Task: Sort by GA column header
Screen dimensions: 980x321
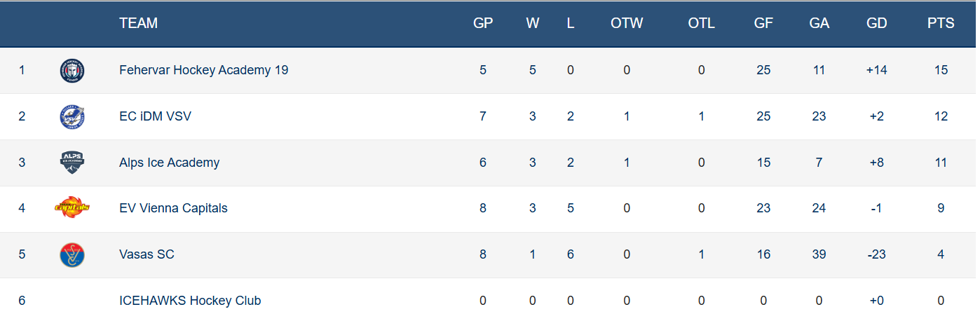Action: [819, 23]
